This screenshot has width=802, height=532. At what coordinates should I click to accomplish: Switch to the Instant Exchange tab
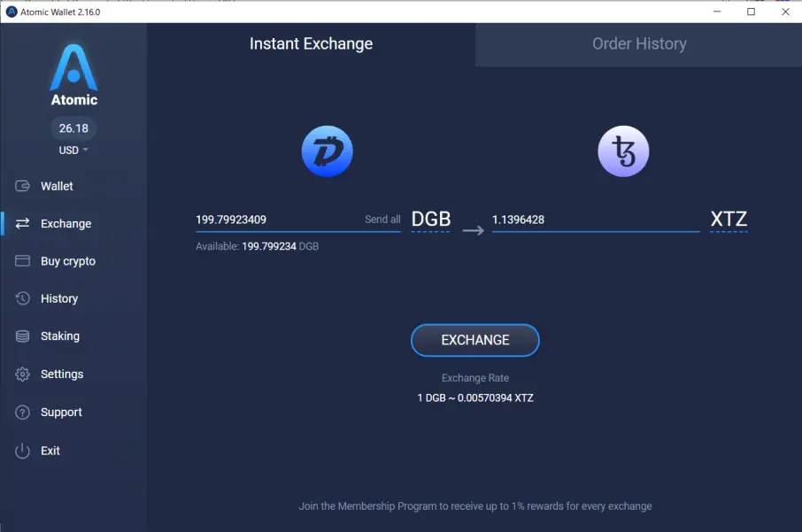tap(311, 44)
